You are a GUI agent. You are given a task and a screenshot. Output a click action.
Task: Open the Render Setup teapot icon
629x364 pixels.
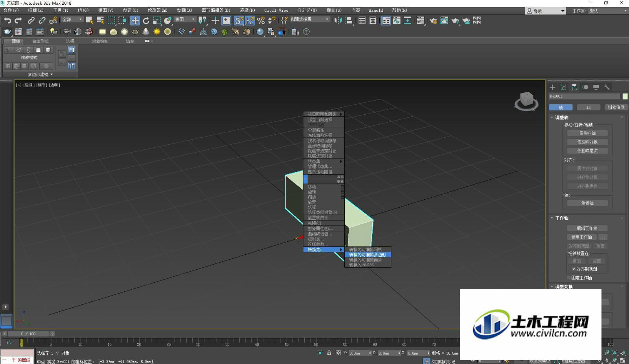pyautogui.click(x=433, y=20)
